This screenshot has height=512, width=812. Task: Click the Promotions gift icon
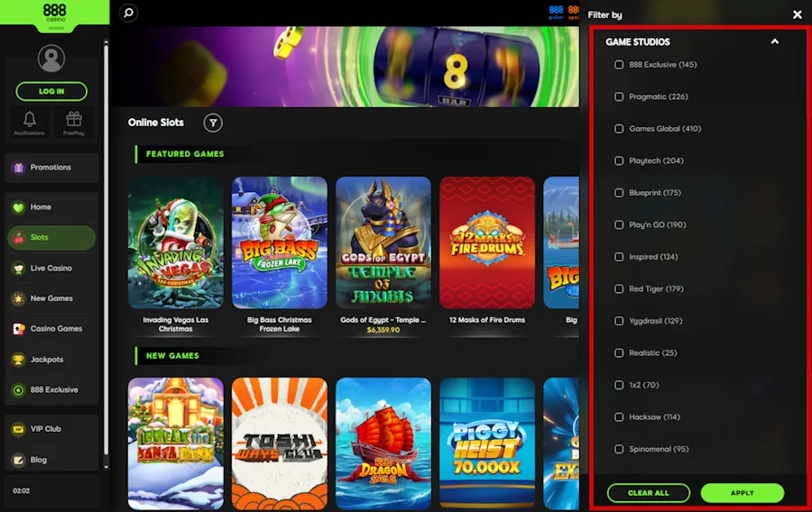[x=19, y=168]
